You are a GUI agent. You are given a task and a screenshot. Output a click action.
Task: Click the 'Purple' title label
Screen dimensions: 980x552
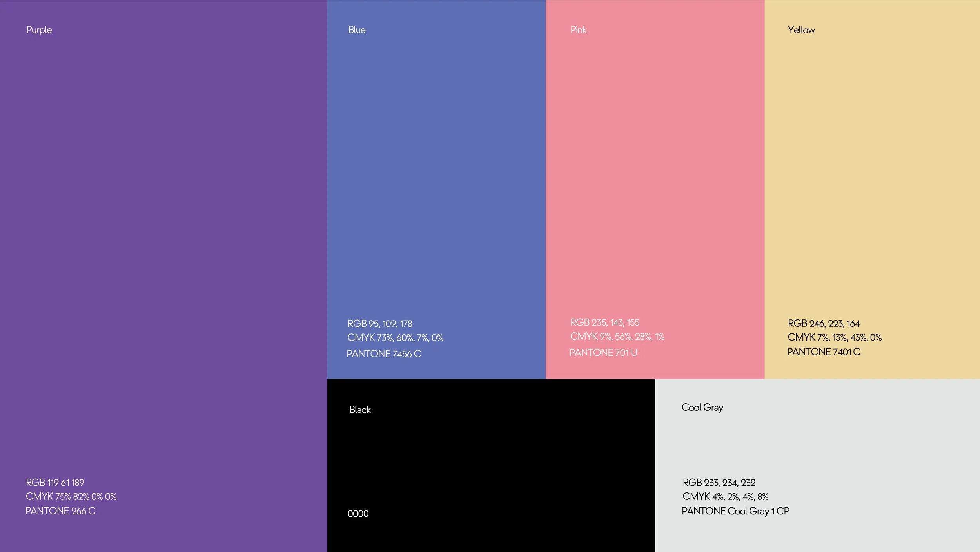[39, 30]
